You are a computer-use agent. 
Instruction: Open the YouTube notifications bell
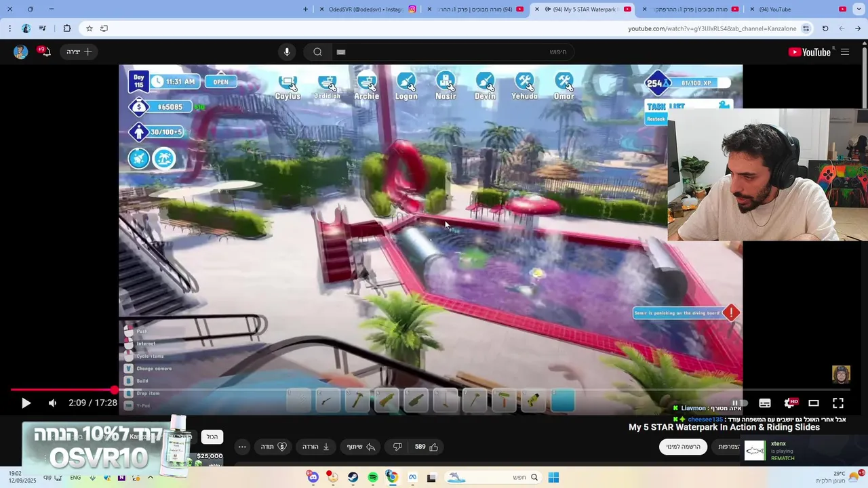click(45, 52)
